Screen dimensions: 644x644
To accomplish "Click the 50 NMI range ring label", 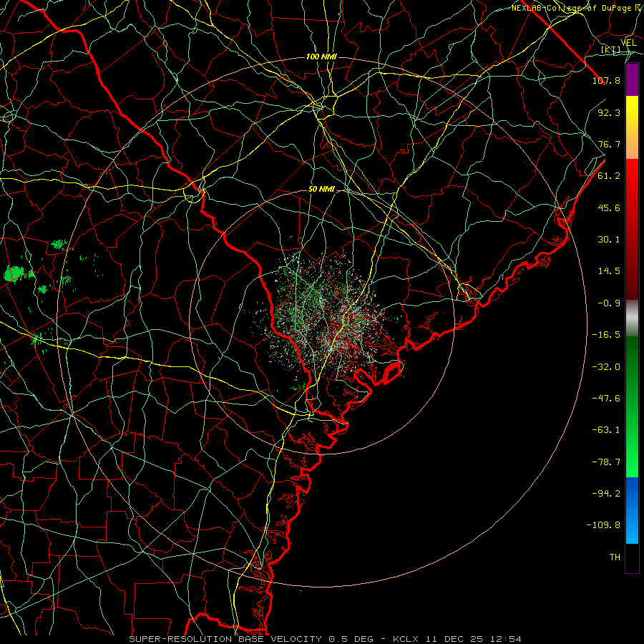I will 321,190.
